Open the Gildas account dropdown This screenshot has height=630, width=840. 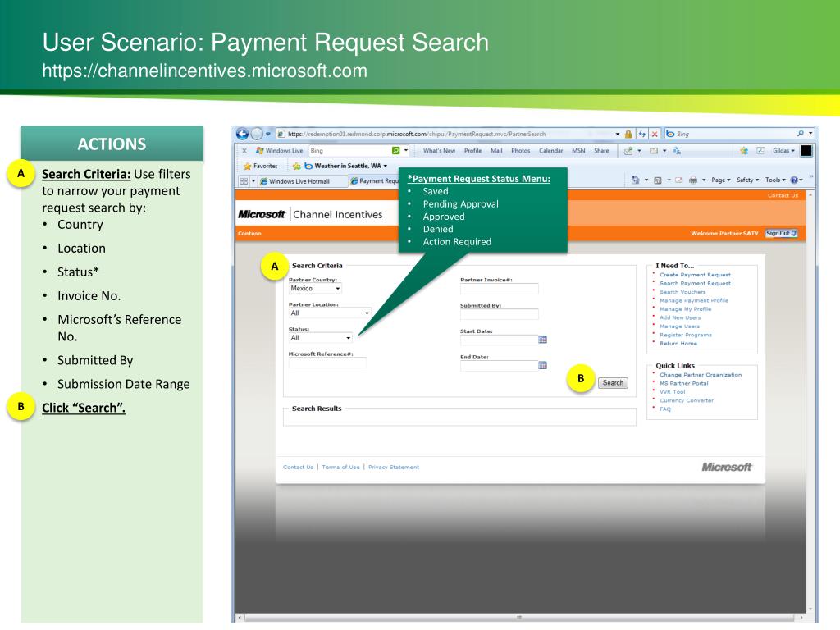(x=783, y=151)
